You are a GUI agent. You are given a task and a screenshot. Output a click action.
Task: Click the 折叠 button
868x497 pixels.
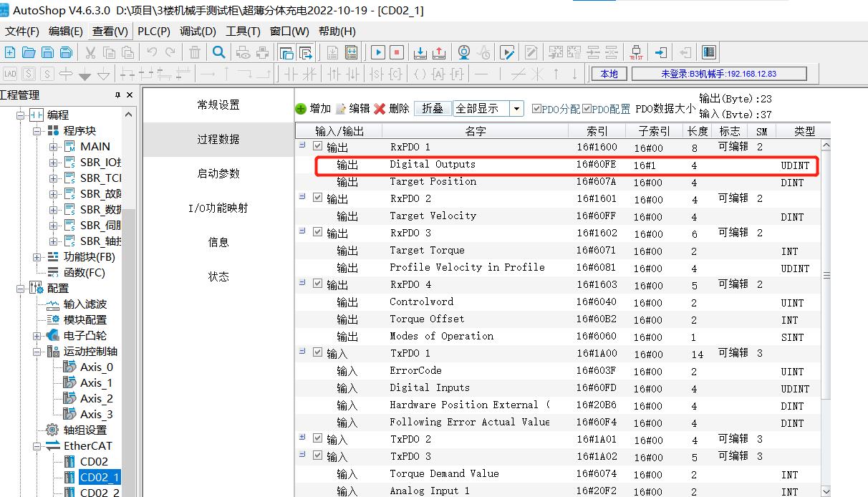click(x=433, y=109)
